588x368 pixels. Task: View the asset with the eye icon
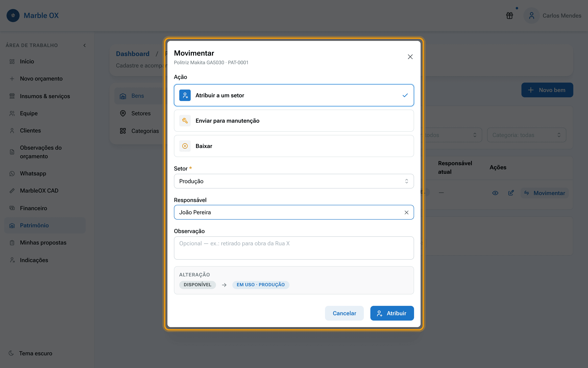(x=495, y=193)
